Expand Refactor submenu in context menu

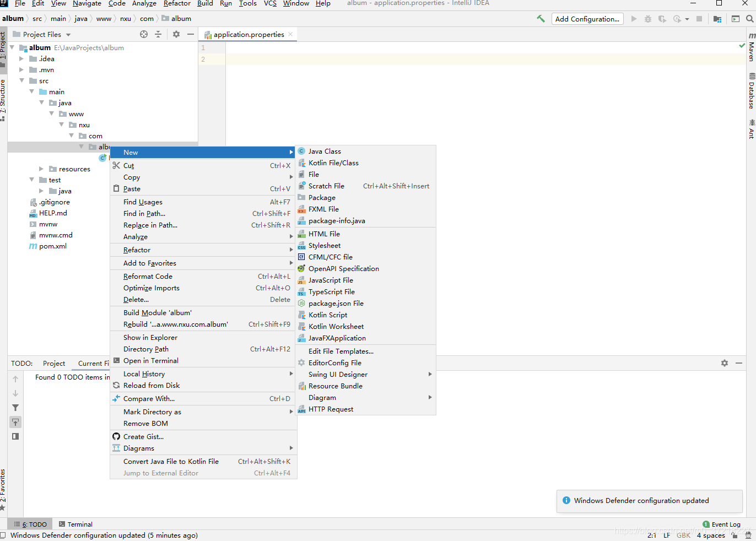click(x=203, y=250)
